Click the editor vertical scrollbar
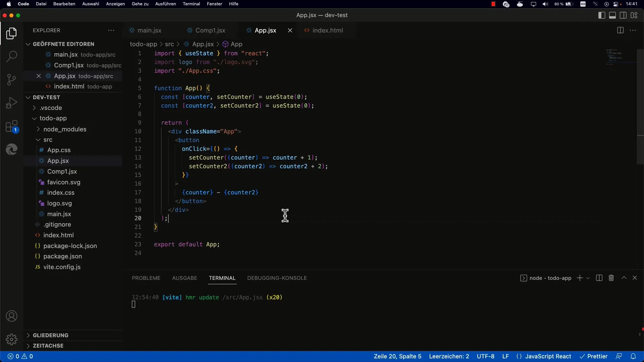Image resolution: width=644 pixels, height=362 pixels. [x=640, y=107]
